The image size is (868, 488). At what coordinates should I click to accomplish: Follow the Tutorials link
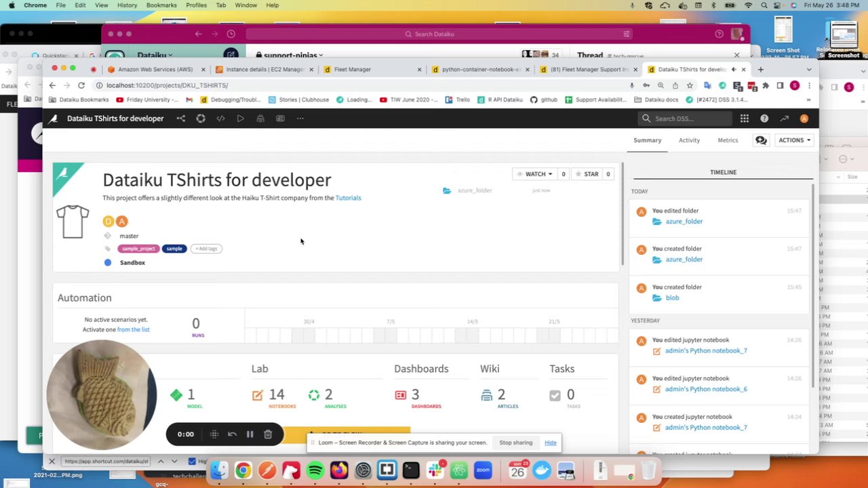pyautogui.click(x=348, y=198)
